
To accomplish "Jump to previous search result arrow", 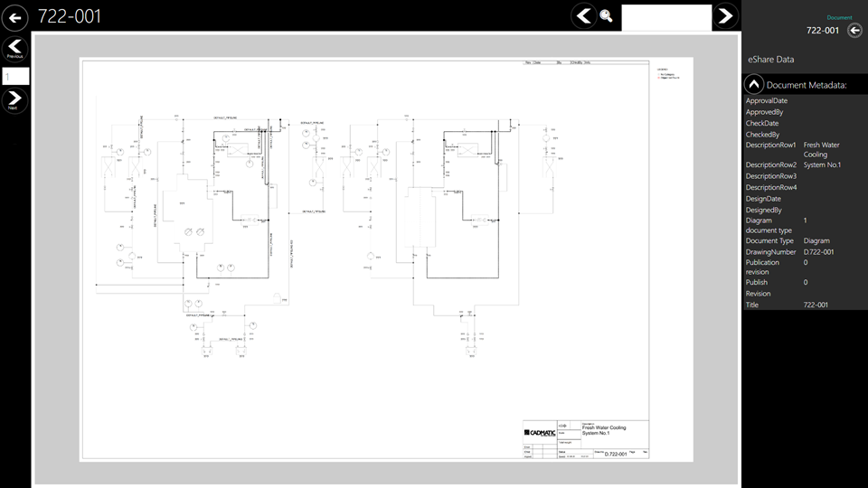I will pos(584,16).
